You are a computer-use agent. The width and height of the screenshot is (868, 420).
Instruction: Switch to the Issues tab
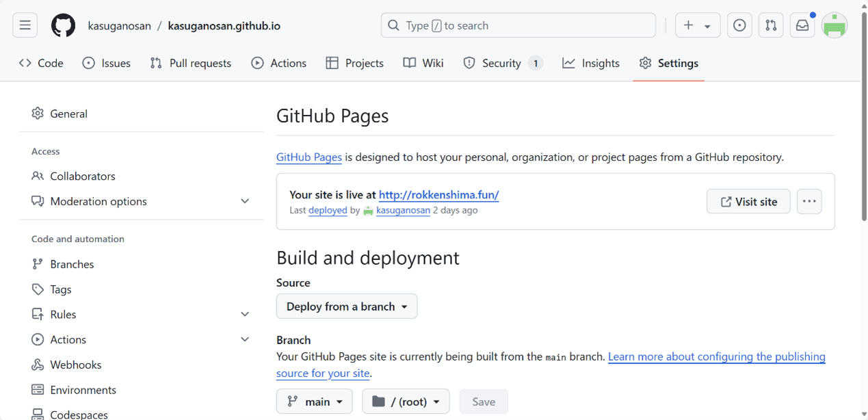click(x=106, y=63)
